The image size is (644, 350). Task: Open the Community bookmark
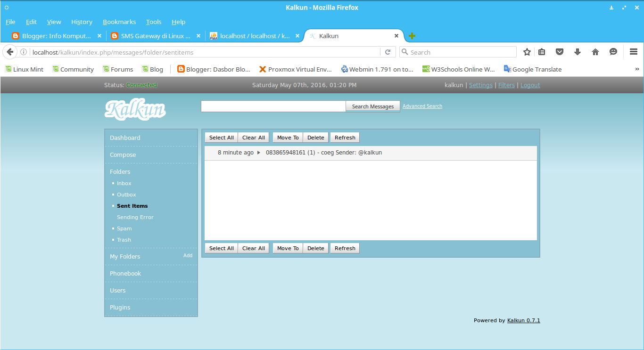point(73,69)
